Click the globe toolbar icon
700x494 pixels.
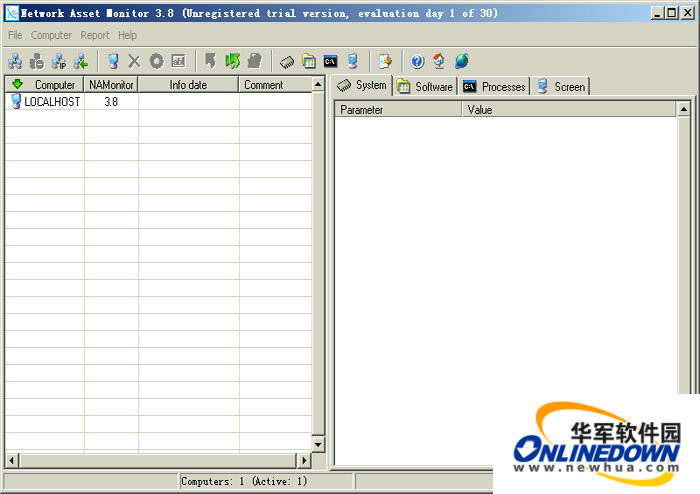461,61
